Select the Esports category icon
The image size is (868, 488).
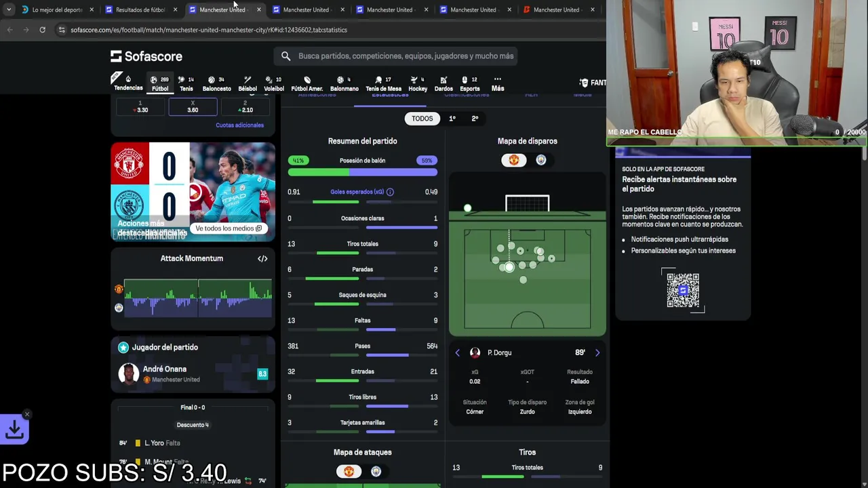469,83
